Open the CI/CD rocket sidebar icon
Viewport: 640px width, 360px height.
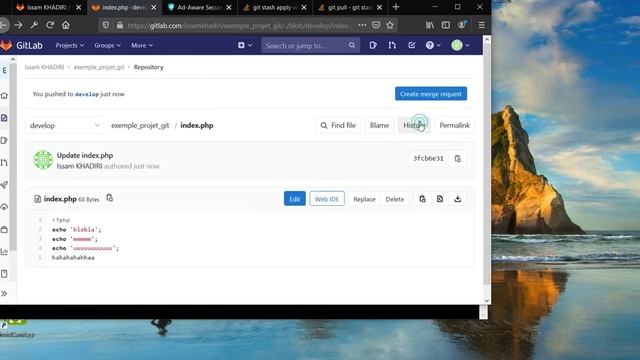coord(4,185)
